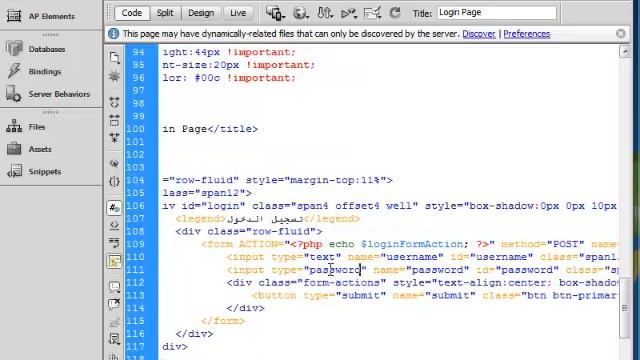
Task: Open the Open Documents list in coding toolbar
Action: [115, 57]
